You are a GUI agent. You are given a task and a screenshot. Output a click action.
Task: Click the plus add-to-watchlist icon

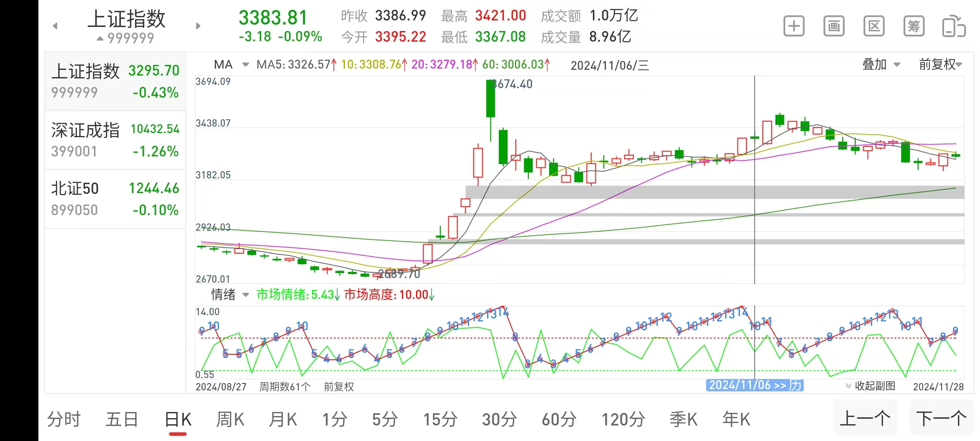point(794,27)
